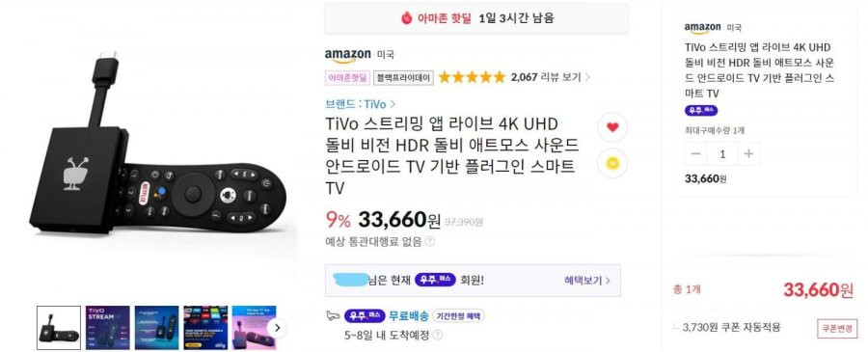Expand membership benefits via 혜택보기
Viewport: 868px width, 352px height.
587,281
